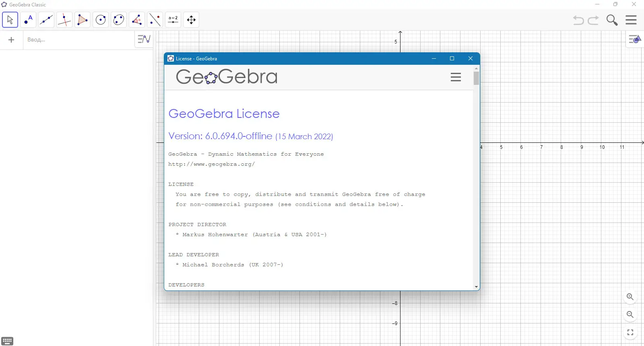Restore down the GeoGebra Classic window

point(615,4)
